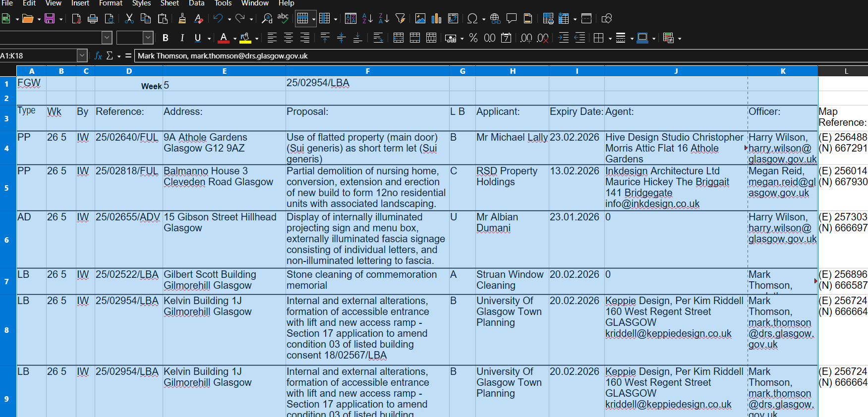Viewport: 868px width, 417px height.
Task: Format cells as percent
Action: pyautogui.click(x=473, y=38)
